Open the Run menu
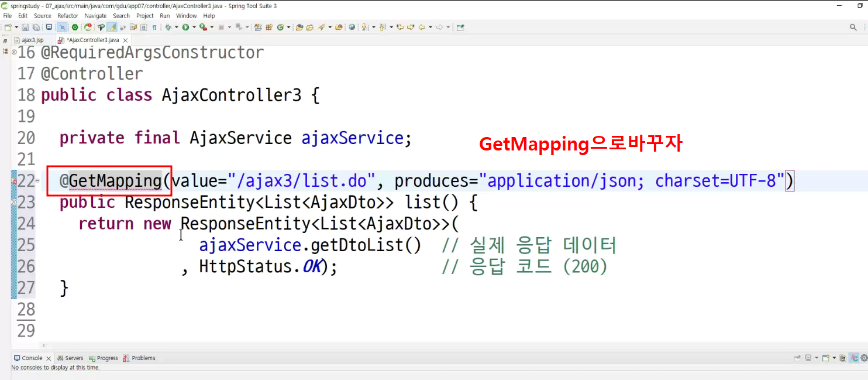868x380 pixels. pyautogui.click(x=165, y=16)
